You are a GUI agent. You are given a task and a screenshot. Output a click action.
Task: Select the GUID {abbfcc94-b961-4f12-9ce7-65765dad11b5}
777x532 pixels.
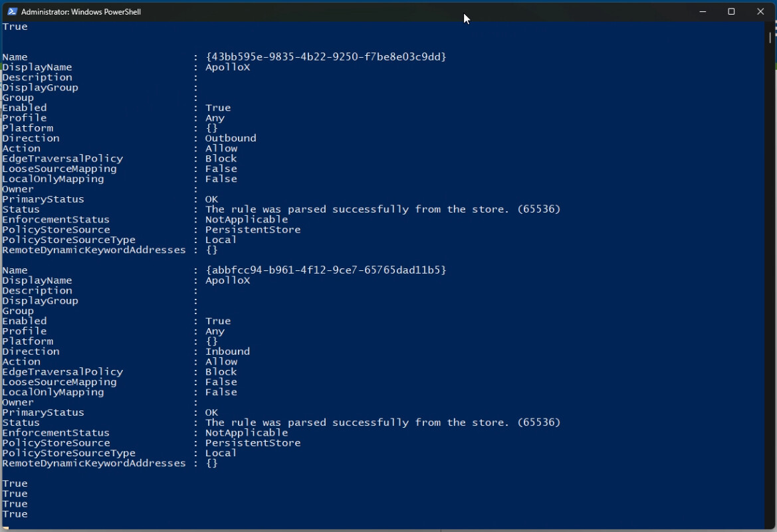tap(326, 270)
